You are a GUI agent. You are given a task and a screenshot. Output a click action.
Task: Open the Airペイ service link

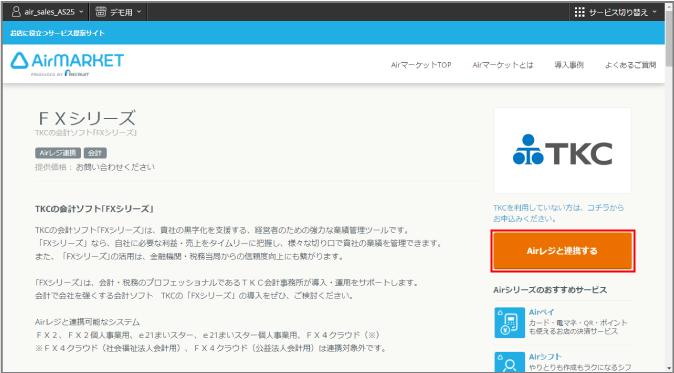point(541,312)
